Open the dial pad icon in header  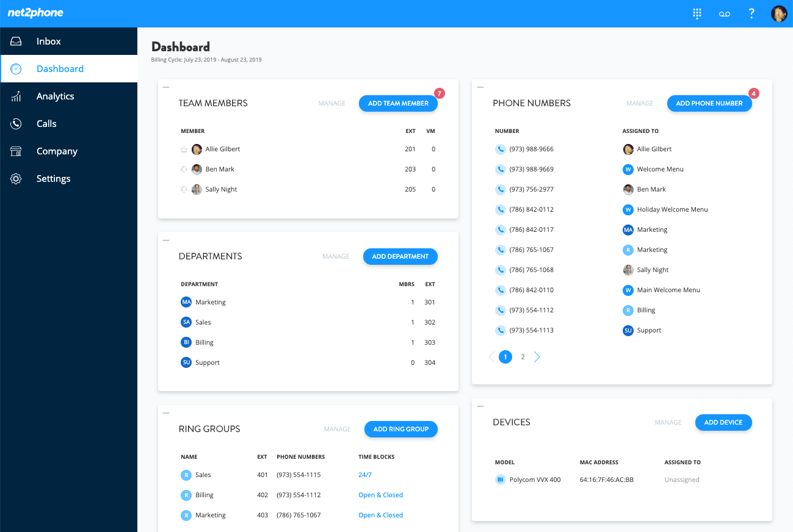pyautogui.click(x=697, y=14)
